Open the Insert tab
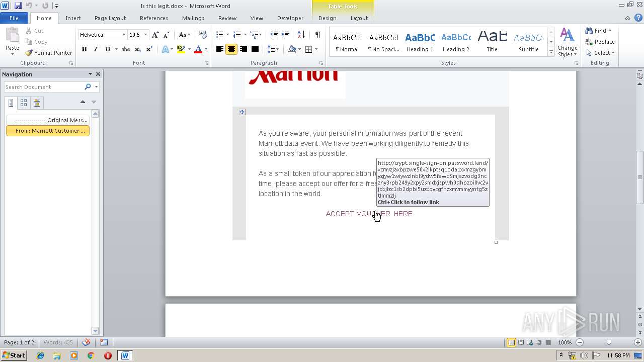 [73, 18]
